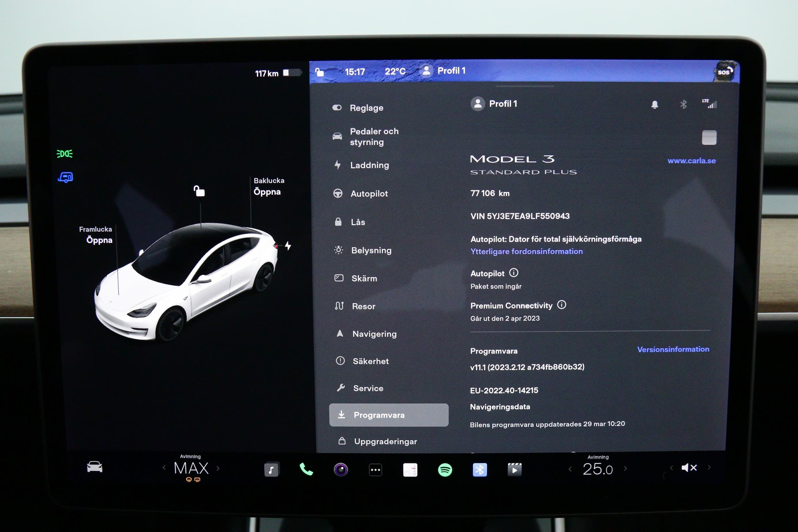Open the Versionsinformation link
798x532 pixels.
(673, 349)
